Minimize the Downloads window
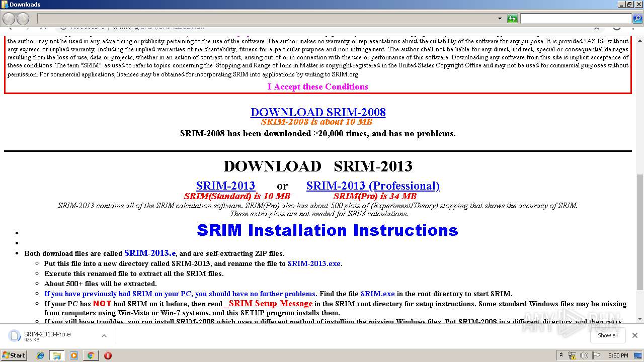Screen dimensions: 644x362 point(621,4)
